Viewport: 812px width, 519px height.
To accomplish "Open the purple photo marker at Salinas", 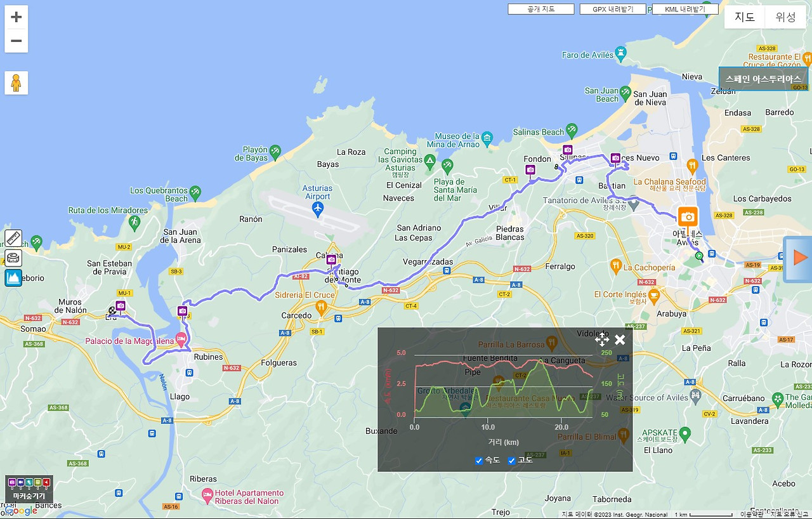I will [568, 150].
